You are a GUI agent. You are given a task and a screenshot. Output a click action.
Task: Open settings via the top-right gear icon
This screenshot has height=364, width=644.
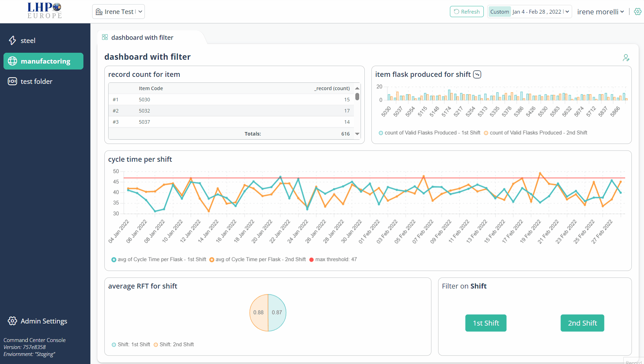point(638,12)
